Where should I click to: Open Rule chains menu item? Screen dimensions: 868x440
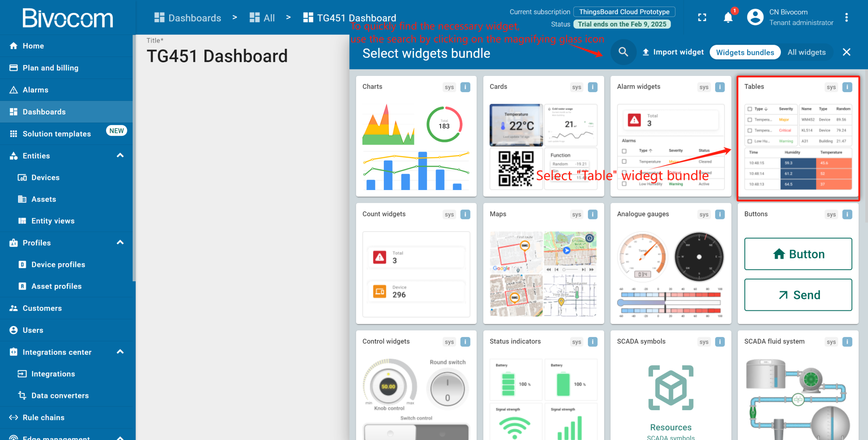tap(43, 417)
